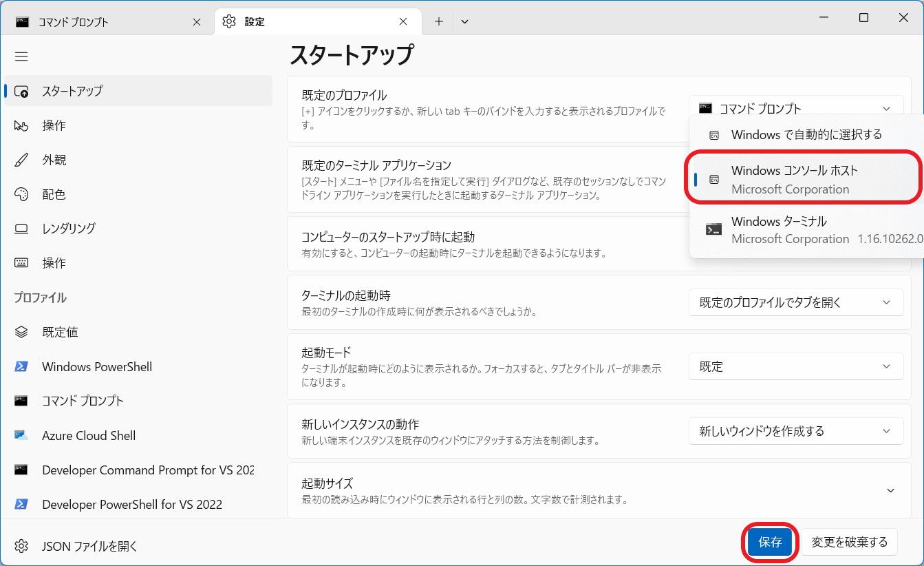
Task: Open the Azure Cloud Shell profile
Action: point(88,435)
